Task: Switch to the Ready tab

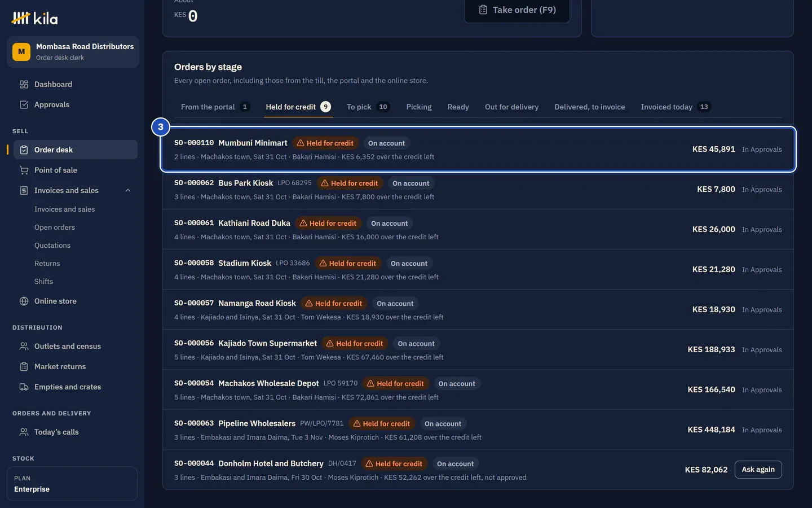Action: (x=458, y=107)
